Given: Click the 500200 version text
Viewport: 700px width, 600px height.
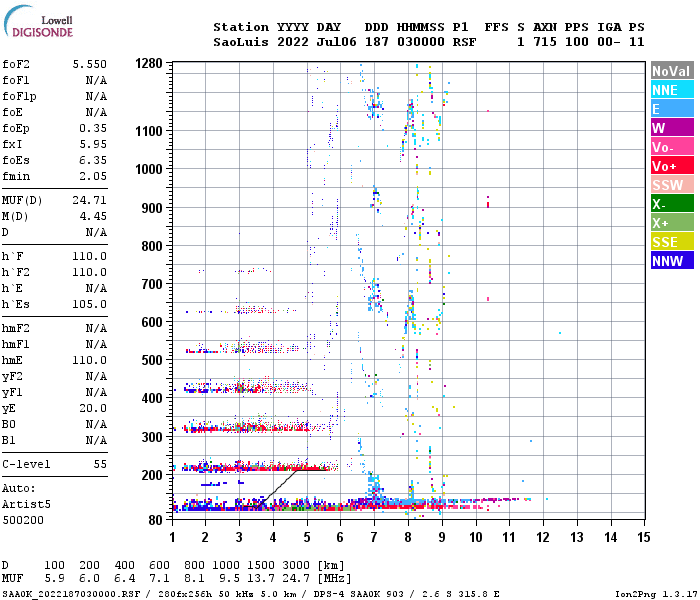Looking at the screenshot, I should [x=23, y=521].
